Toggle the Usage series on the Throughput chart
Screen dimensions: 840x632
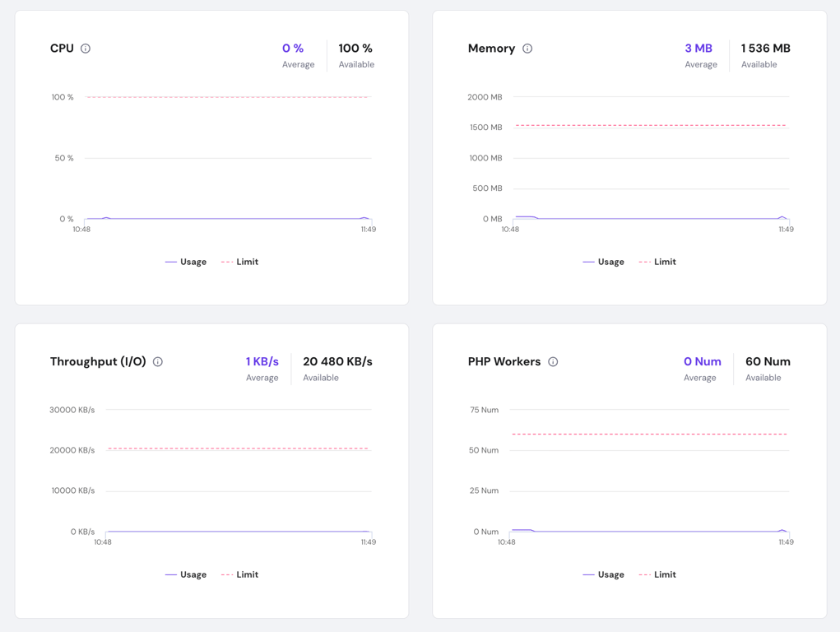pyautogui.click(x=185, y=574)
